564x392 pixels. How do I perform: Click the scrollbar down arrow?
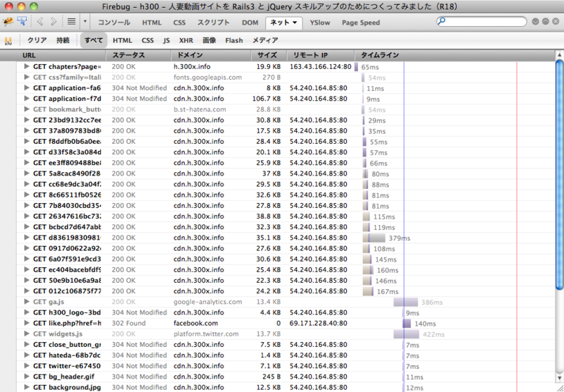[x=559, y=378]
